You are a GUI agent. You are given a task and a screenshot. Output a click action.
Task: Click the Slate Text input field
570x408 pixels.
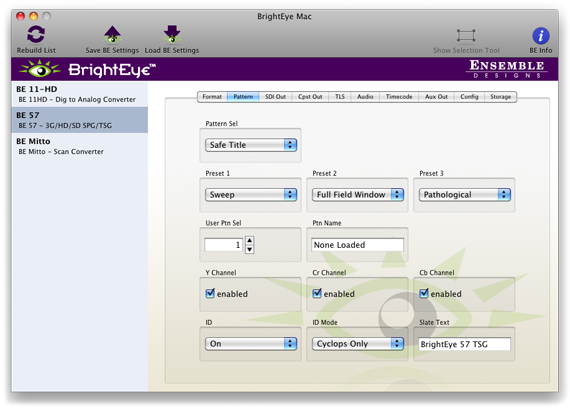pyautogui.click(x=464, y=344)
